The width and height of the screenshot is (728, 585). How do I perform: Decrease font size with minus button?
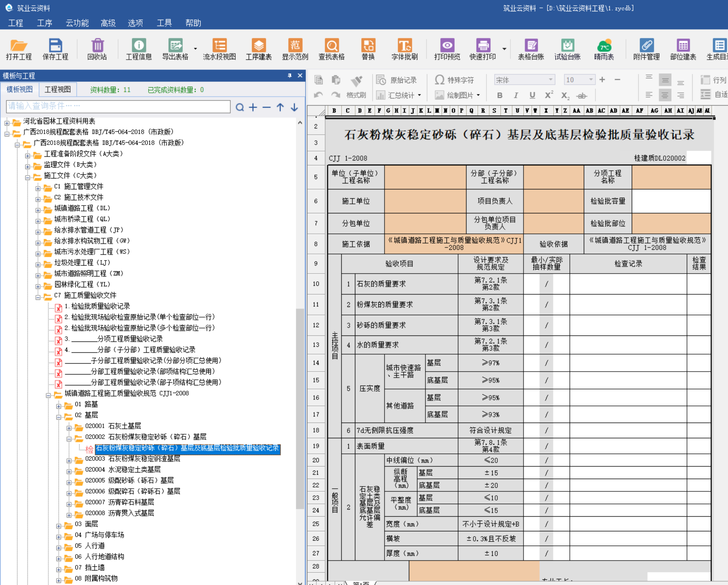coord(617,80)
